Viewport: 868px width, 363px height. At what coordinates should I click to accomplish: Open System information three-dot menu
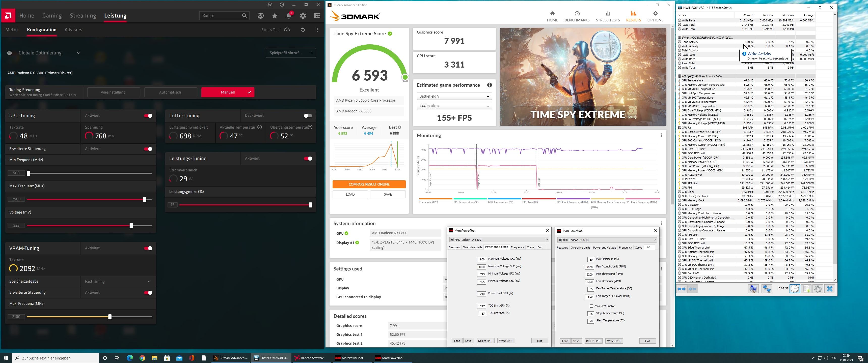[x=661, y=223]
